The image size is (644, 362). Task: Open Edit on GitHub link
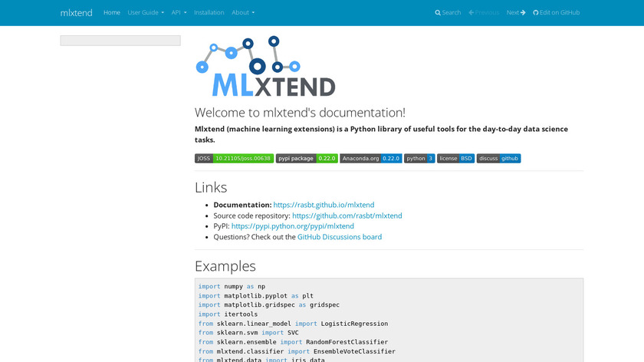(556, 13)
